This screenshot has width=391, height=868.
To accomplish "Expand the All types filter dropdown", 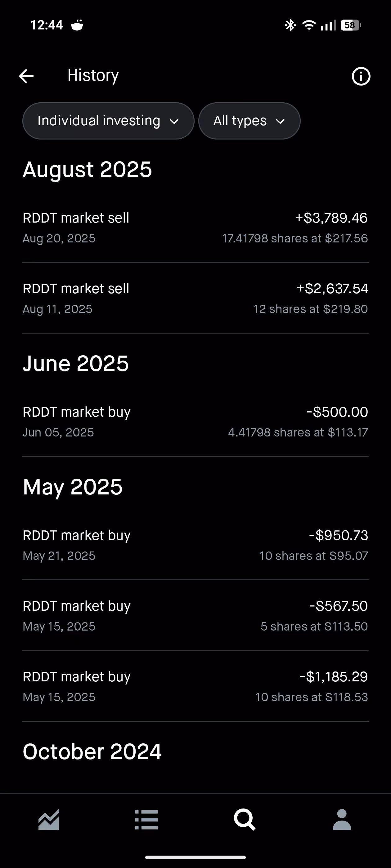I will [x=249, y=121].
